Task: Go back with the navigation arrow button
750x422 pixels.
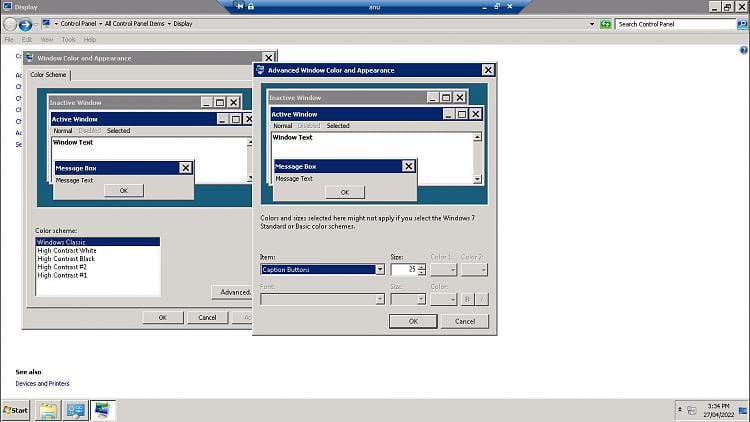Action: tap(10, 24)
